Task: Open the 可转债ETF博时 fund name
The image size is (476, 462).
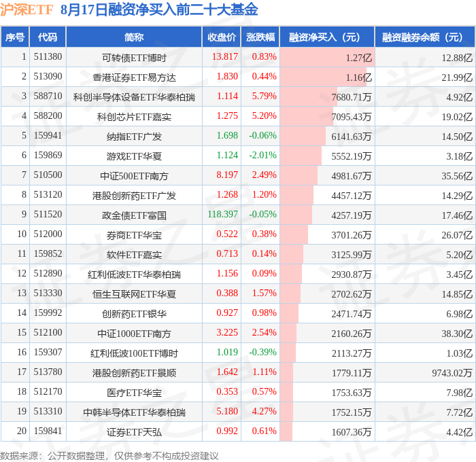Action: [134, 58]
